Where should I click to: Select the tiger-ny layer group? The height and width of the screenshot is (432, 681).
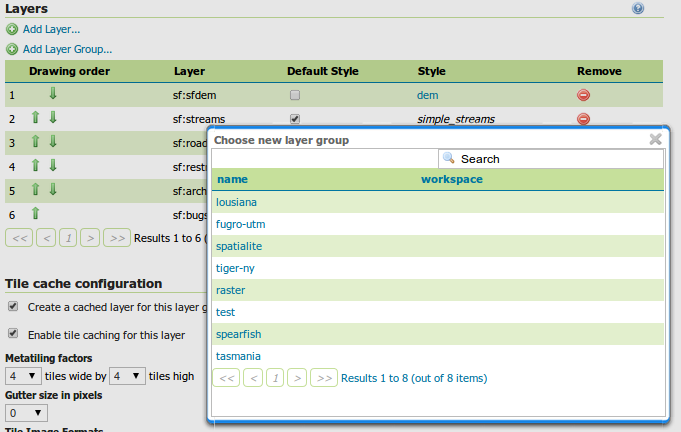coord(235,268)
